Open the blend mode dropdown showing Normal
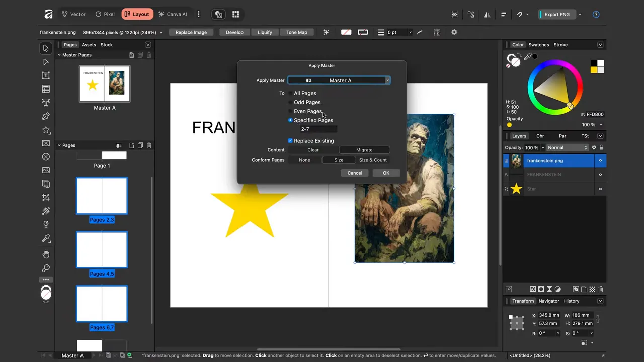This screenshot has width=644, height=362. pos(568,147)
